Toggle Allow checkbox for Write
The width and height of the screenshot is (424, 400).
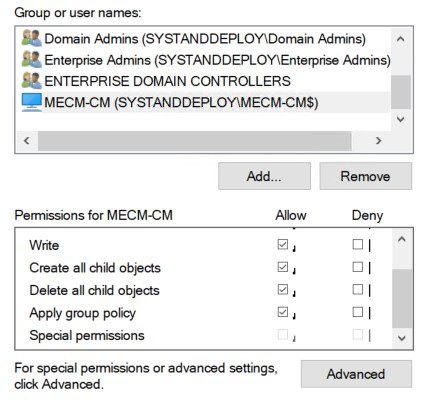(x=283, y=244)
